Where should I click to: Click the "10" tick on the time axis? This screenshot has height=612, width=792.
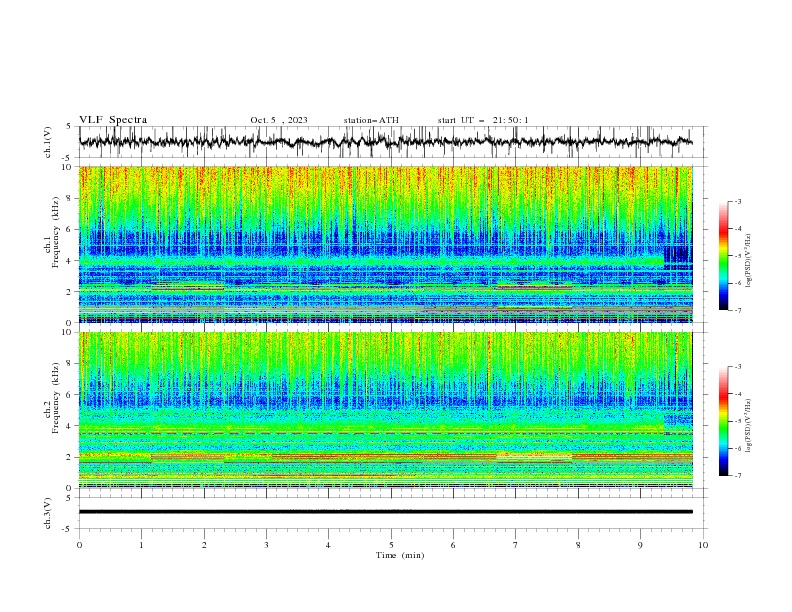tap(703, 545)
